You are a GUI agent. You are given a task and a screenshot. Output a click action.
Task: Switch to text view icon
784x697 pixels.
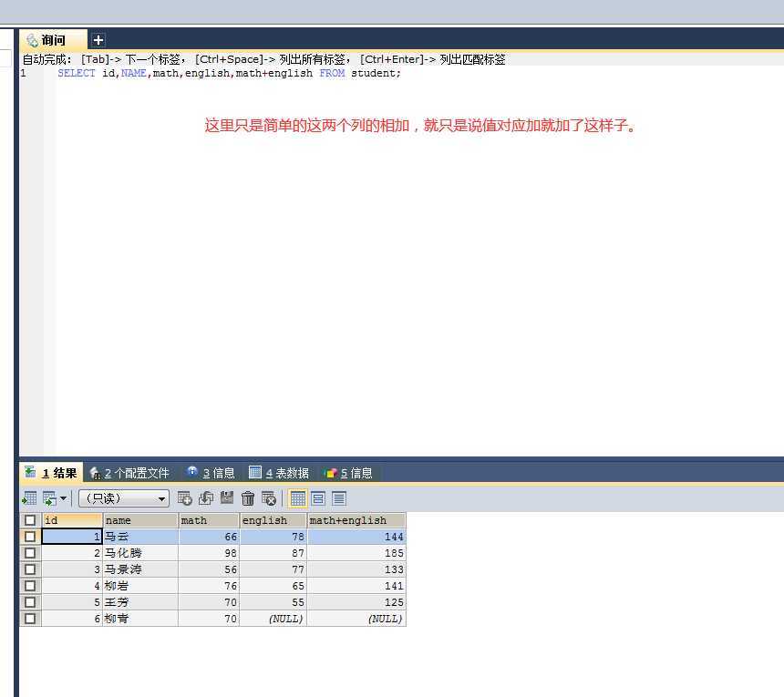tap(339, 498)
